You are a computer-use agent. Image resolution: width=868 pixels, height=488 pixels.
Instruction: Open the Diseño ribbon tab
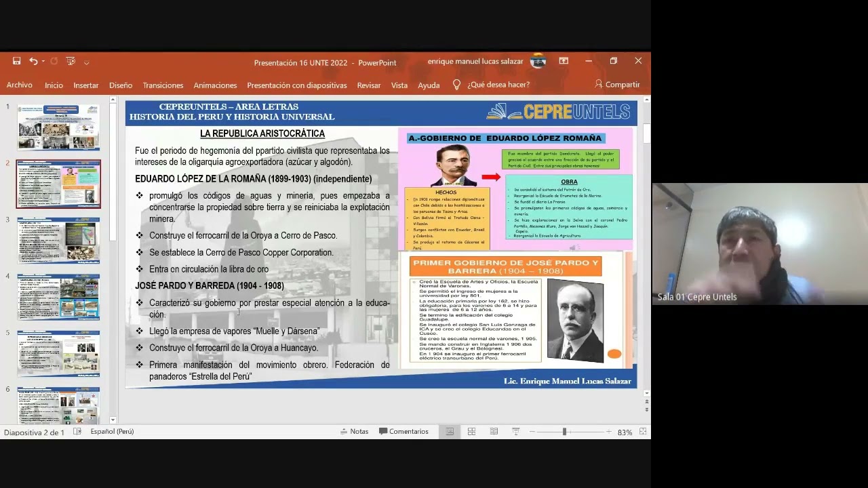[x=121, y=85]
